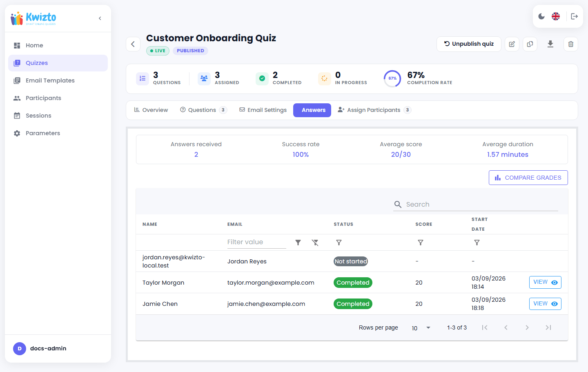588x372 pixels.
Task: Go to previous page of results
Action: coord(506,327)
